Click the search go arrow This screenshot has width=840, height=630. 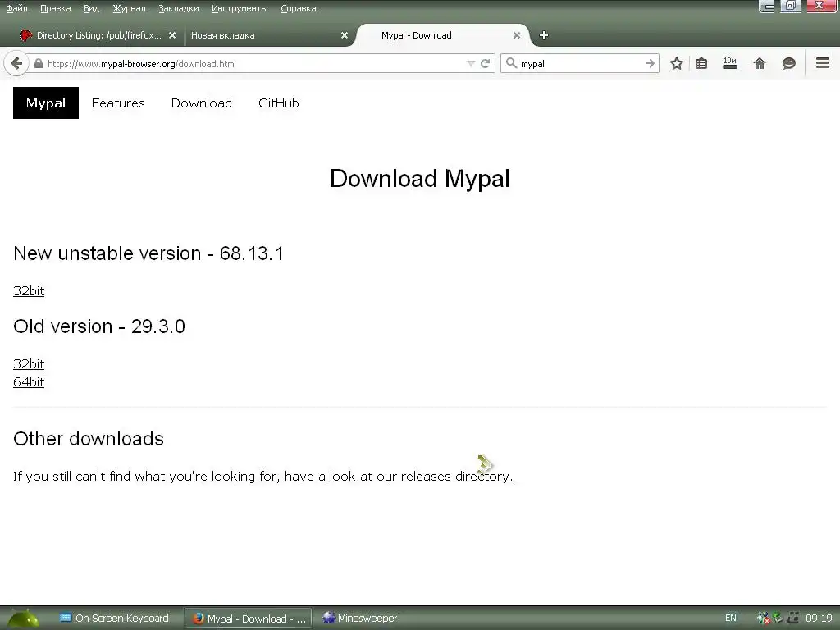(x=651, y=64)
